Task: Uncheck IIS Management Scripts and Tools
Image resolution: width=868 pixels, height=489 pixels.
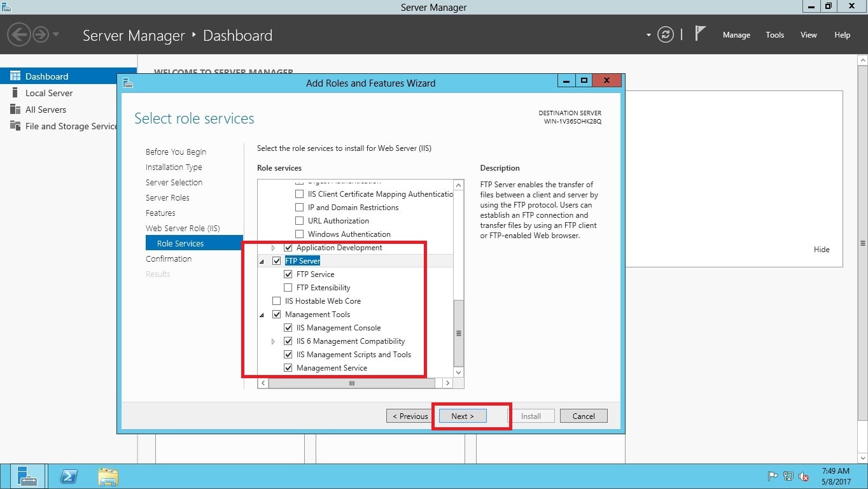Action: 288,355
